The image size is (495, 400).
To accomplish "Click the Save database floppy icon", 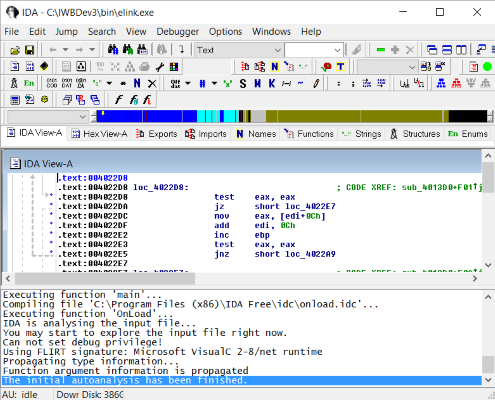I will pyautogui.click(x=30, y=50).
